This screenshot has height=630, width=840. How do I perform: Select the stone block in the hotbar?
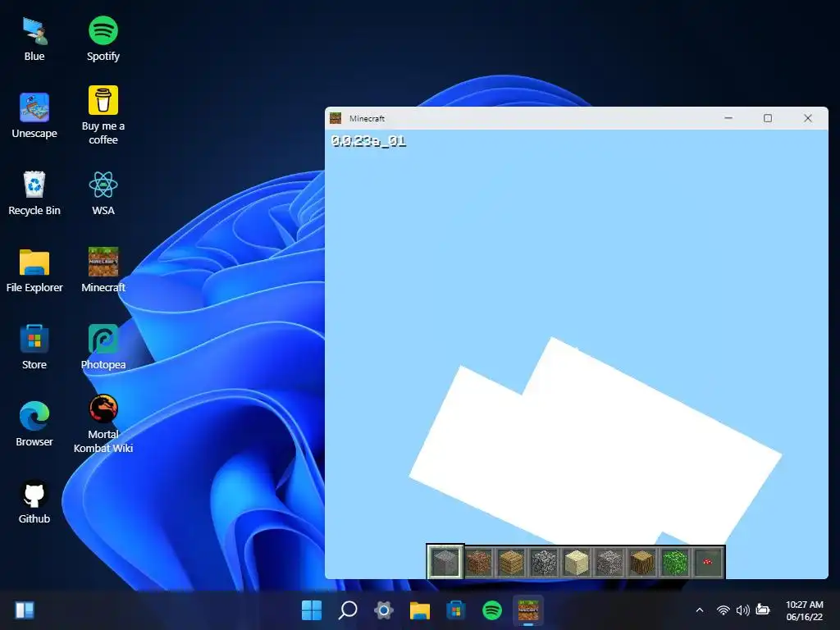pyautogui.click(x=445, y=562)
